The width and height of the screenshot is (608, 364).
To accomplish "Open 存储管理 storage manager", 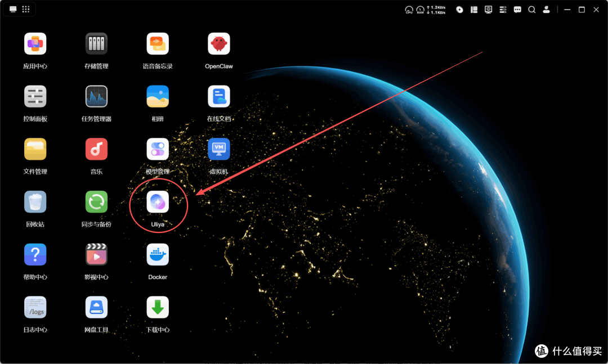I will [x=97, y=44].
